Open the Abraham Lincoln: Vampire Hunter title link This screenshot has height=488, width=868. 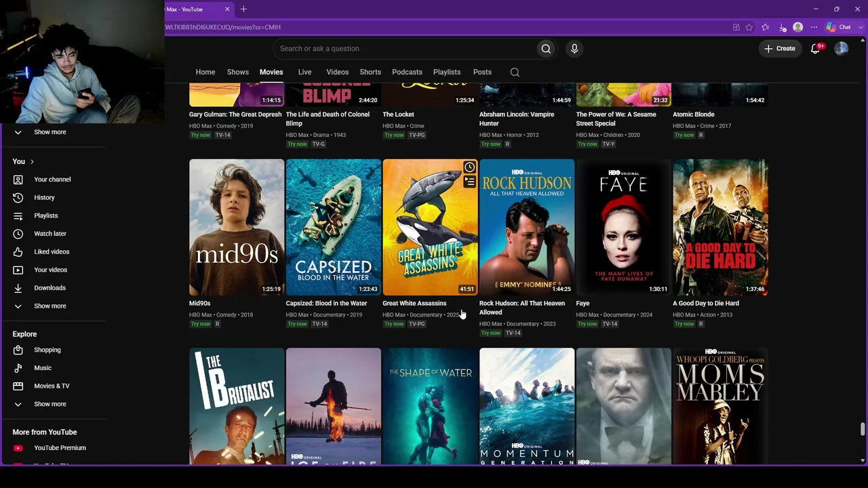(x=517, y=119)
